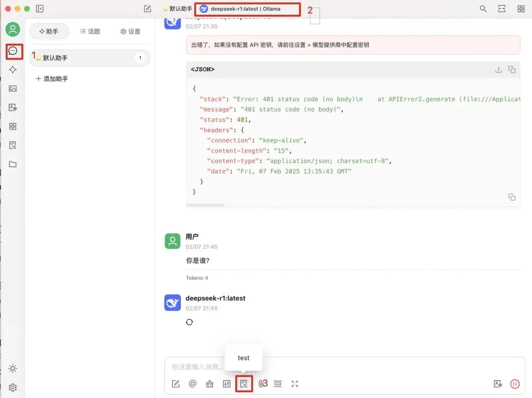
Task: Select the 默认助手 assistant item
Action: (90, 58)
